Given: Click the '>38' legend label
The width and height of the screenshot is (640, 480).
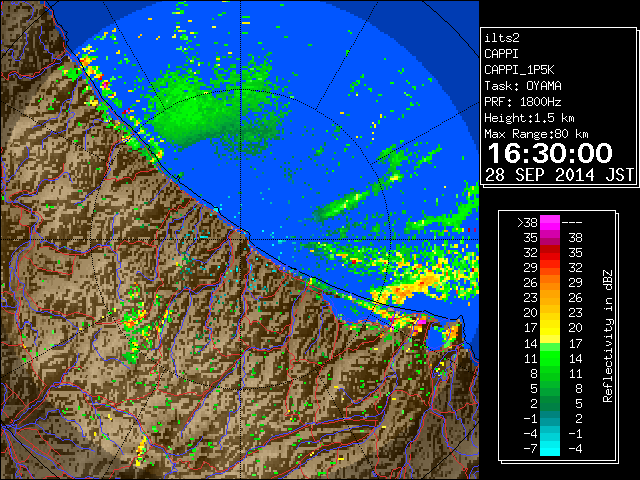Looking at the screenshot, I should 527,223.
